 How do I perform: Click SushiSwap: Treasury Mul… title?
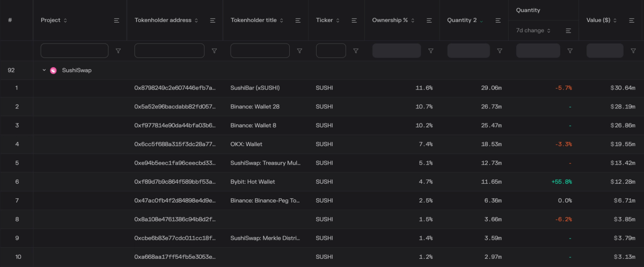[265, 163]
